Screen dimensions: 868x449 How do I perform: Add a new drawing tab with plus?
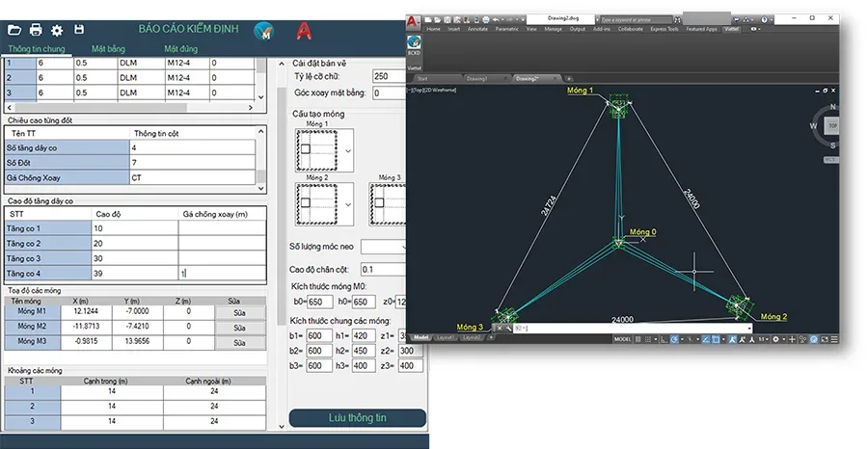point(568,78)
